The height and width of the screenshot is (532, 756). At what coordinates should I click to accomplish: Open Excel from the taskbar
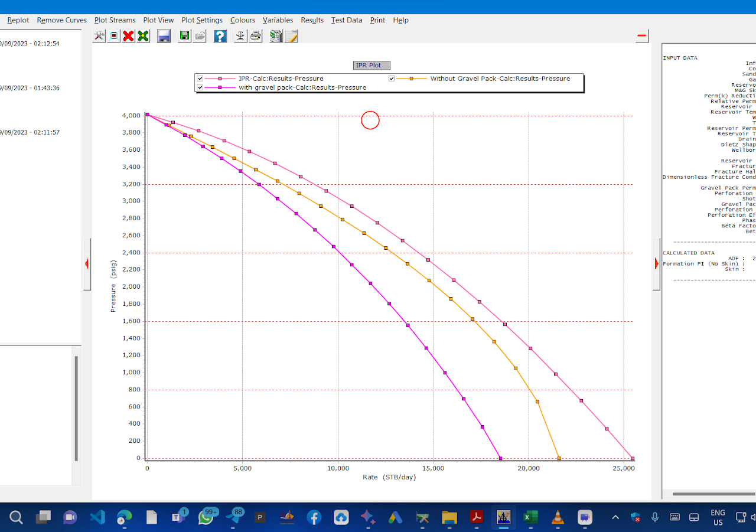click(530, 518)
